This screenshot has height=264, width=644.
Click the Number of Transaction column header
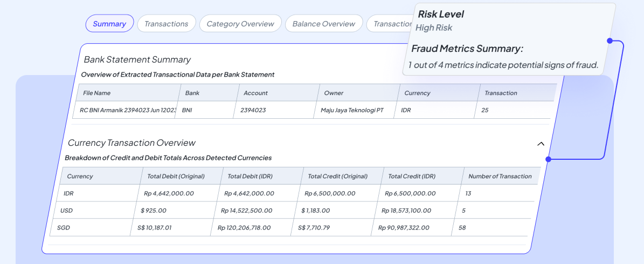pos(500,176)
